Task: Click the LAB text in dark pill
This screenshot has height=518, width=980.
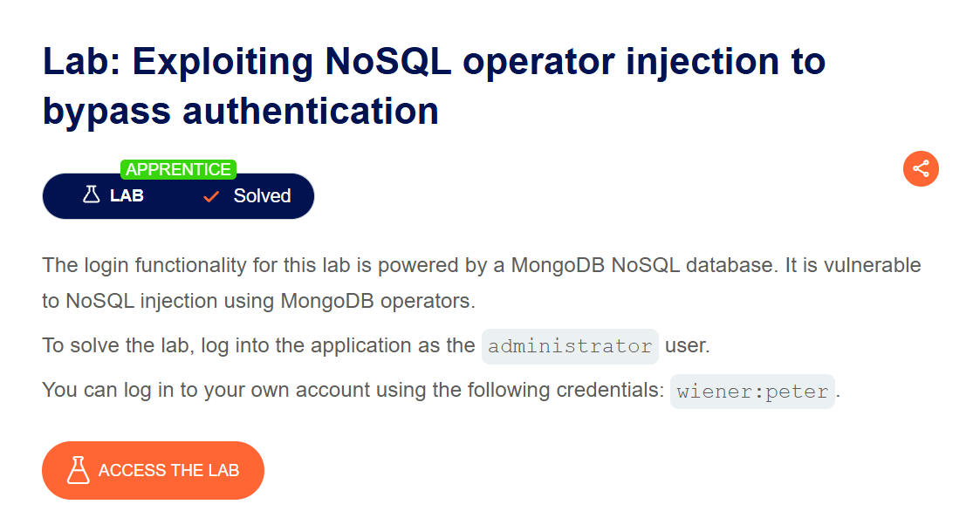Action: 127,196
